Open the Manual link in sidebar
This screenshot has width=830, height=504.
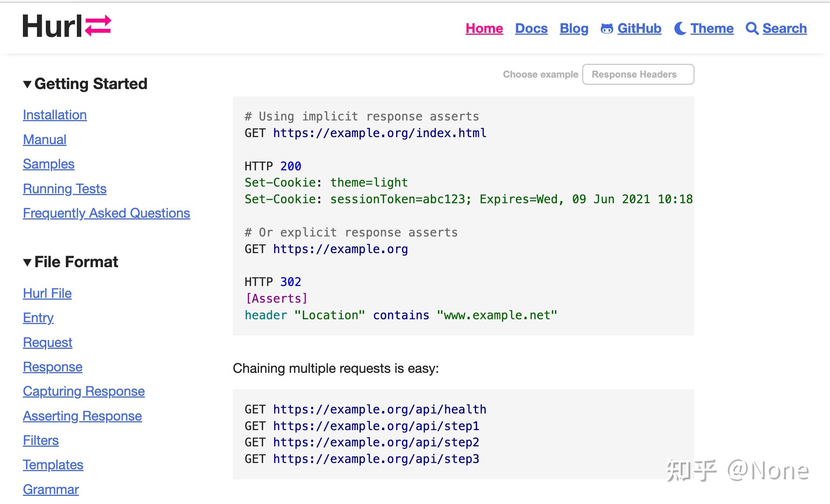click(x=45, y=140)
